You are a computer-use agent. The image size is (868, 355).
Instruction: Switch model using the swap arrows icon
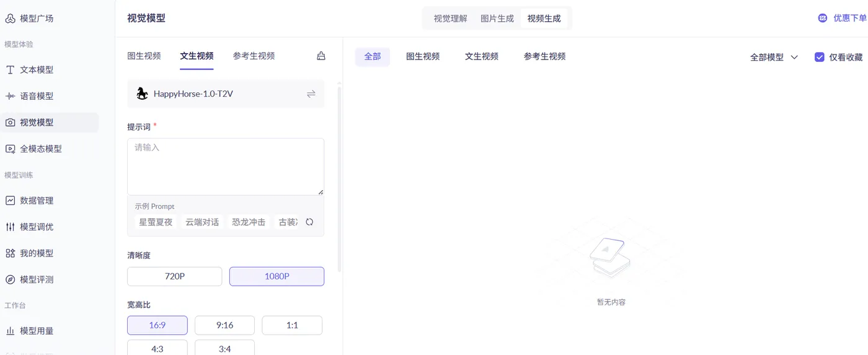point(311,94)
